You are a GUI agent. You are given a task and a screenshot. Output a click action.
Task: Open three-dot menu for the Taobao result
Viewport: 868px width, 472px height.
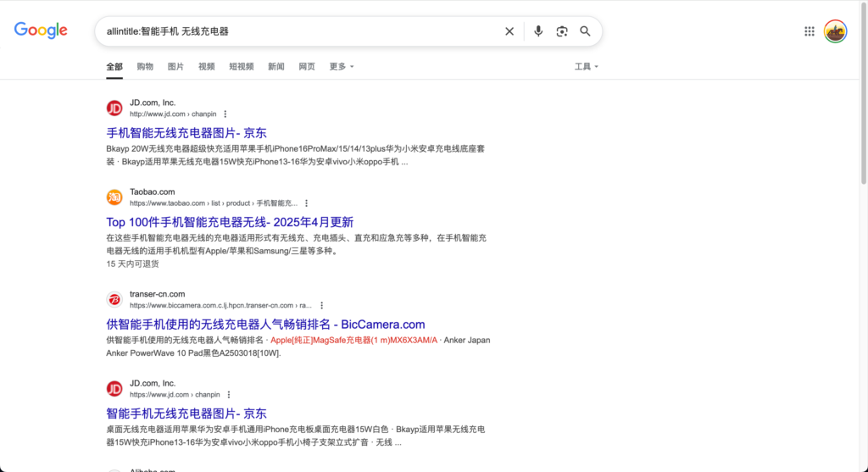[307, 203]
